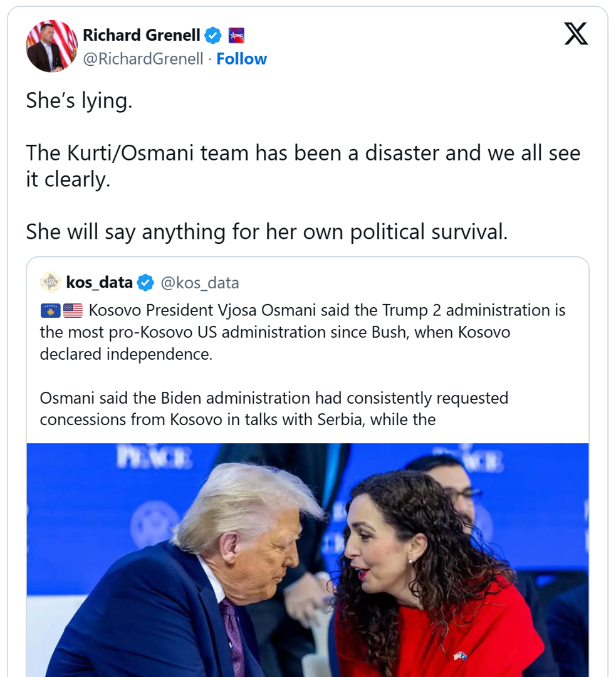Click the kos_data blue verified checkmark
616x677 pixels.
tap(145, 283)
